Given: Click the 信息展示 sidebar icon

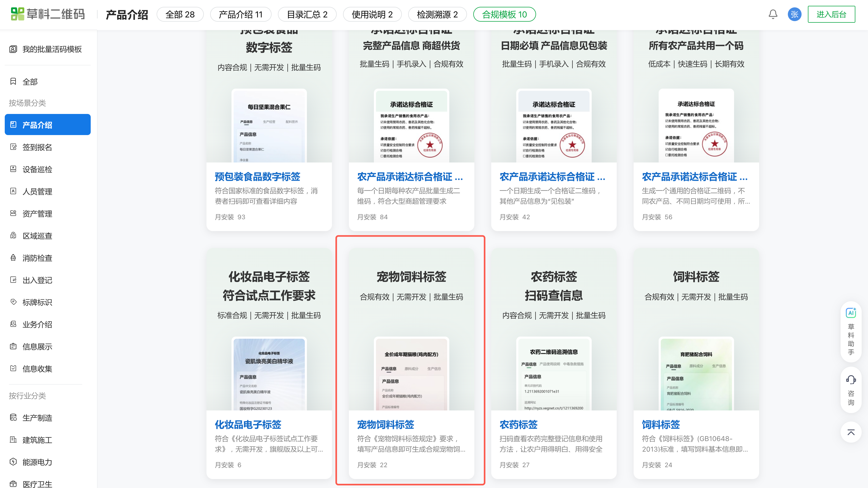Looking at the screenshot, I should click(x=13, y=346).
